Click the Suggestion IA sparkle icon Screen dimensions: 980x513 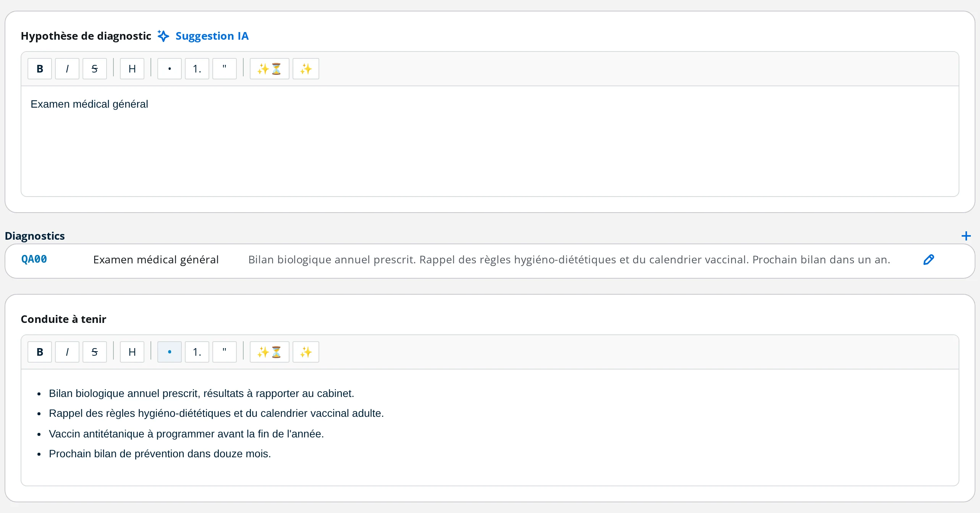(x=163, y=36)
